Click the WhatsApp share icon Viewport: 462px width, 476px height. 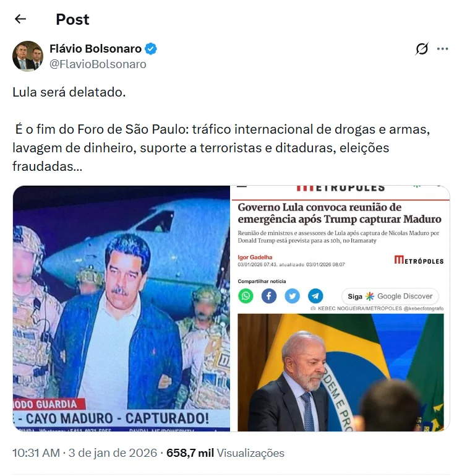(246, 296)
